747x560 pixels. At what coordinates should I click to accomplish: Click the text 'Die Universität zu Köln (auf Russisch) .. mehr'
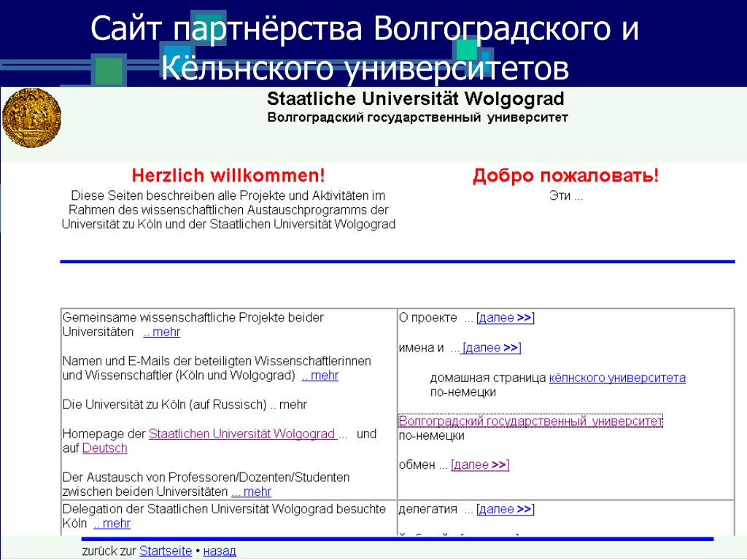(185, 405)
